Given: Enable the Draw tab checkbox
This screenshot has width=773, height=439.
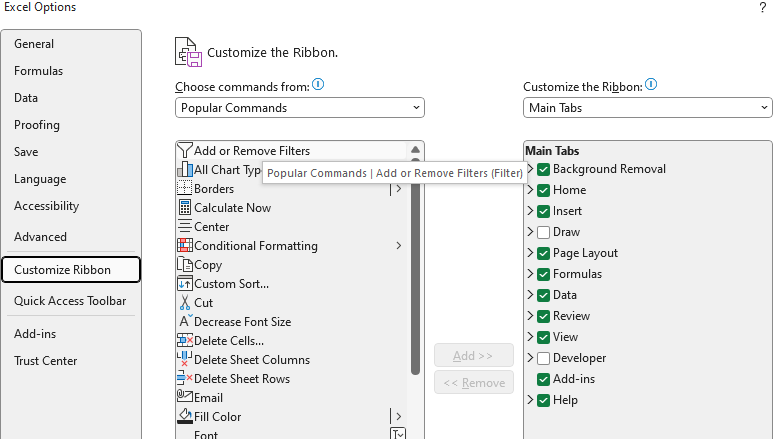Looking at the screenshot, I should pyautogui.click(x=543, y=232).
